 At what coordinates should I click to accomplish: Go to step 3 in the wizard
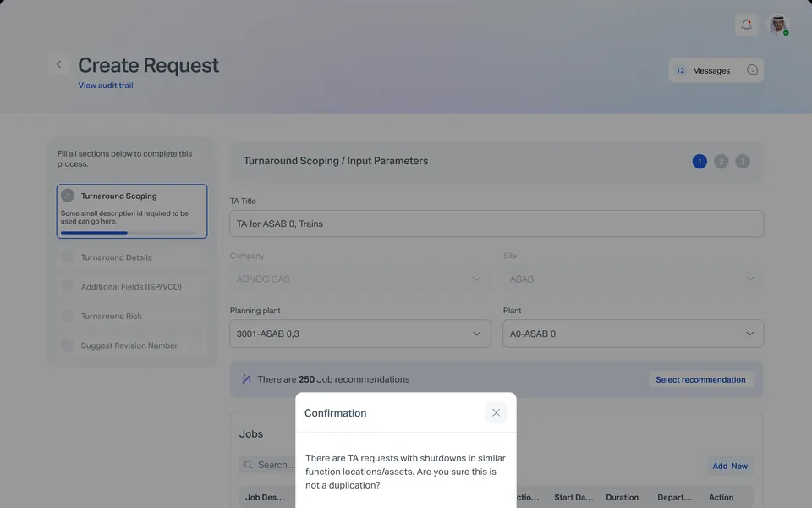point(742,161)
